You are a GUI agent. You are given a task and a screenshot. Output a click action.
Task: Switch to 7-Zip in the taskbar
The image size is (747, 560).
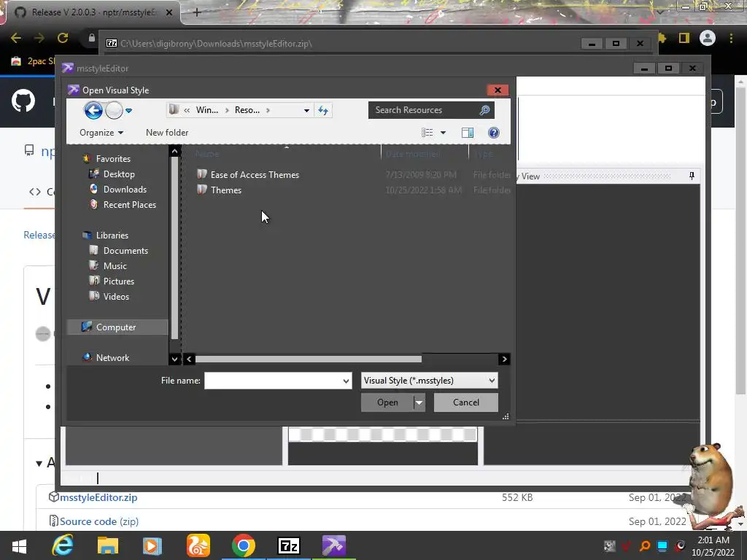(x=289, y=545)
